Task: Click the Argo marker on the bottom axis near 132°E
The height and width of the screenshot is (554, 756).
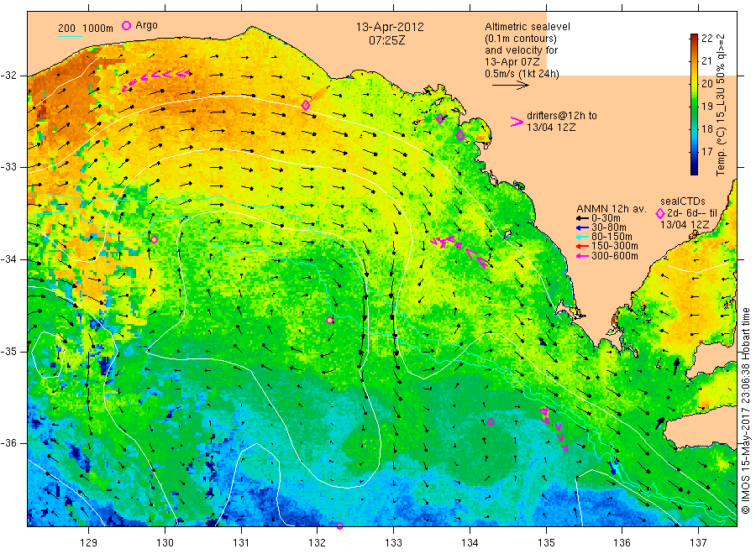Action: coord(339,525)
